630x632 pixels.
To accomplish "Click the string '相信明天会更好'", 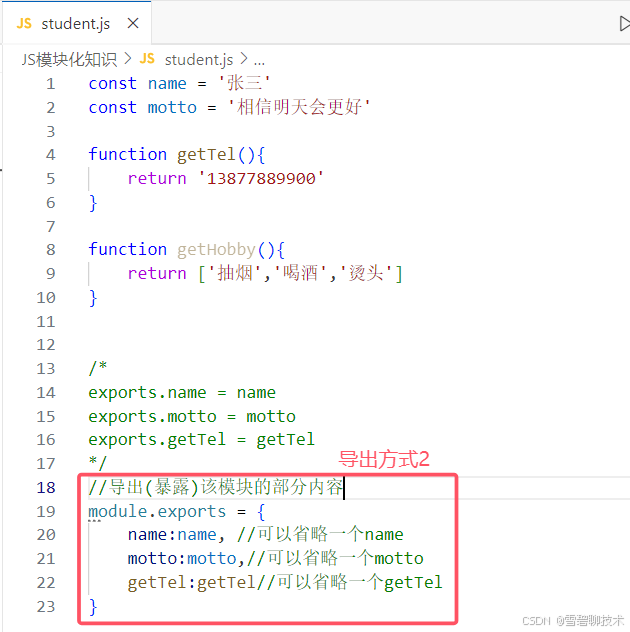I will pyautogui.click(x=299, y=107).
